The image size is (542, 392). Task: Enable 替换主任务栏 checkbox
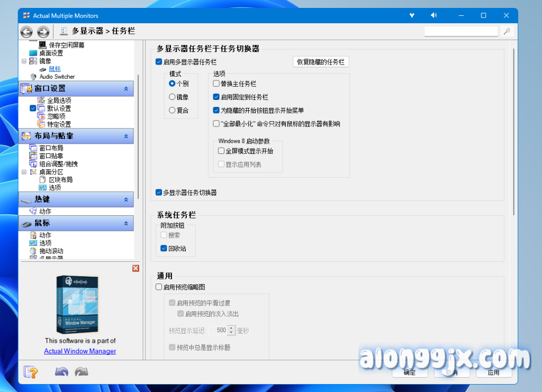click(x=216, y=84)
